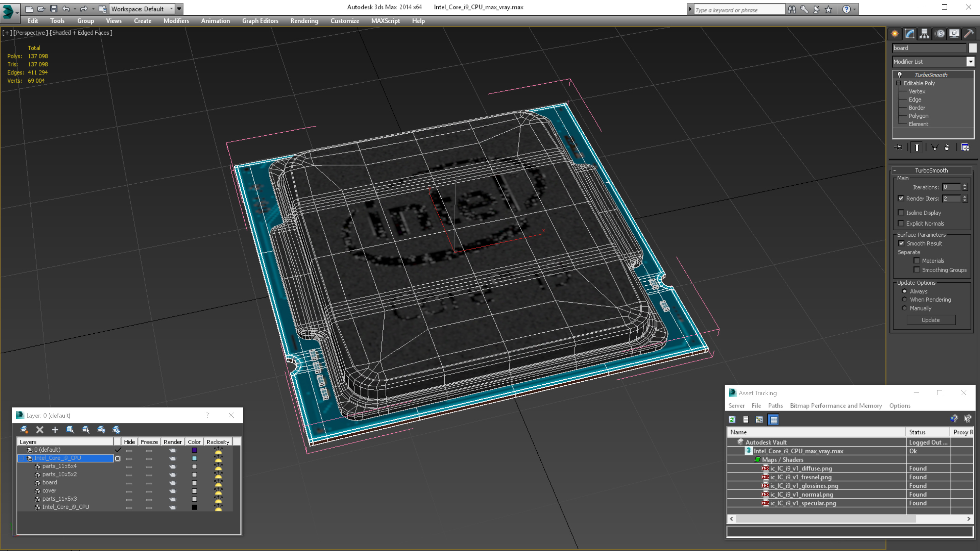Open the Modifiers menu
Screen dimensions: 980x551
click(x=176, y=21)
